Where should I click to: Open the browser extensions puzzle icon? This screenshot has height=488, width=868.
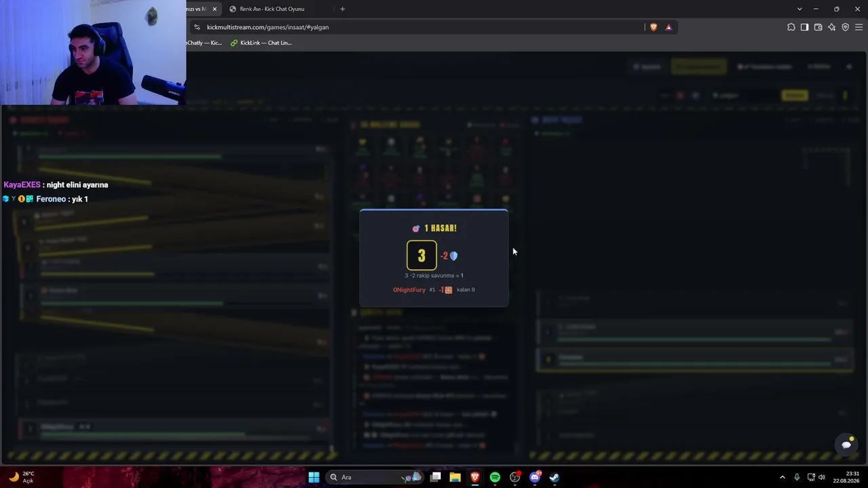click(x=791, y=27)
